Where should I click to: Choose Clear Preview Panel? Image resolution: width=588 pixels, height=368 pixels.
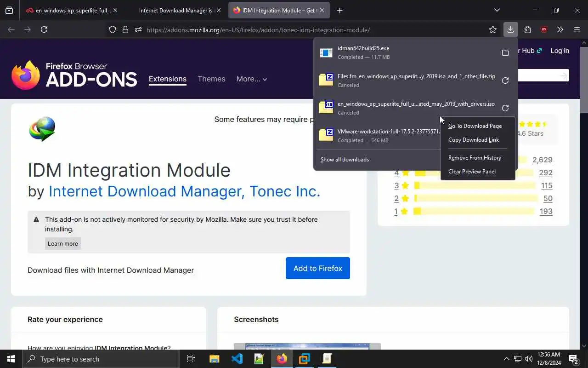tap(472, 172)
